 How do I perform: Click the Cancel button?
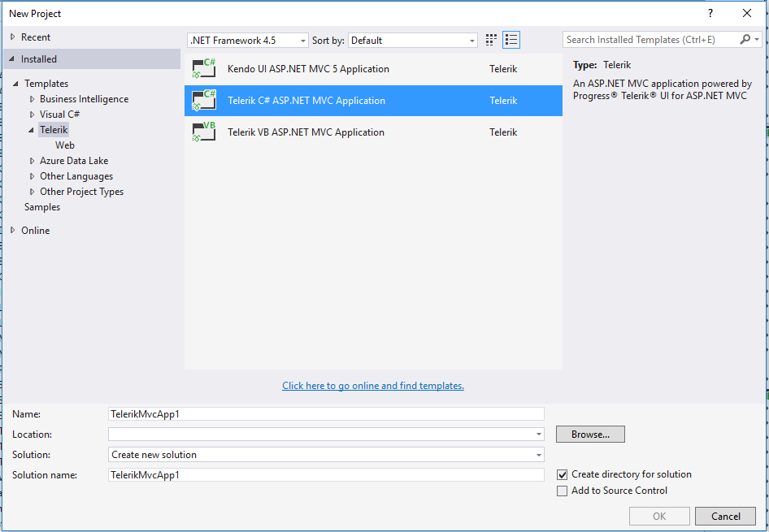725,517
